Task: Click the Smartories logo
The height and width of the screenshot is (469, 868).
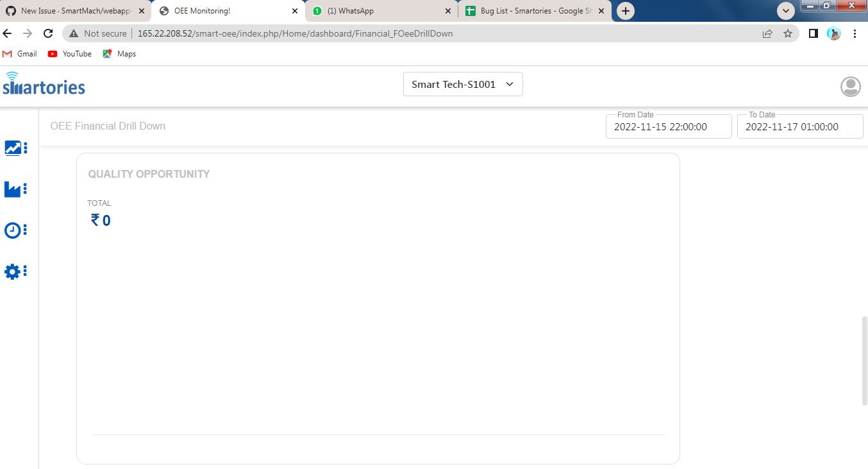Action: [44, 84]
